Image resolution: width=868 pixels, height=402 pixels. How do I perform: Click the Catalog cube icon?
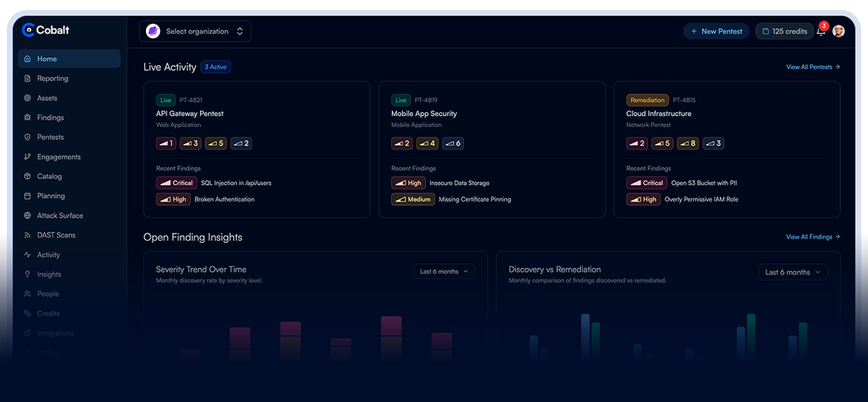point(28,176)
